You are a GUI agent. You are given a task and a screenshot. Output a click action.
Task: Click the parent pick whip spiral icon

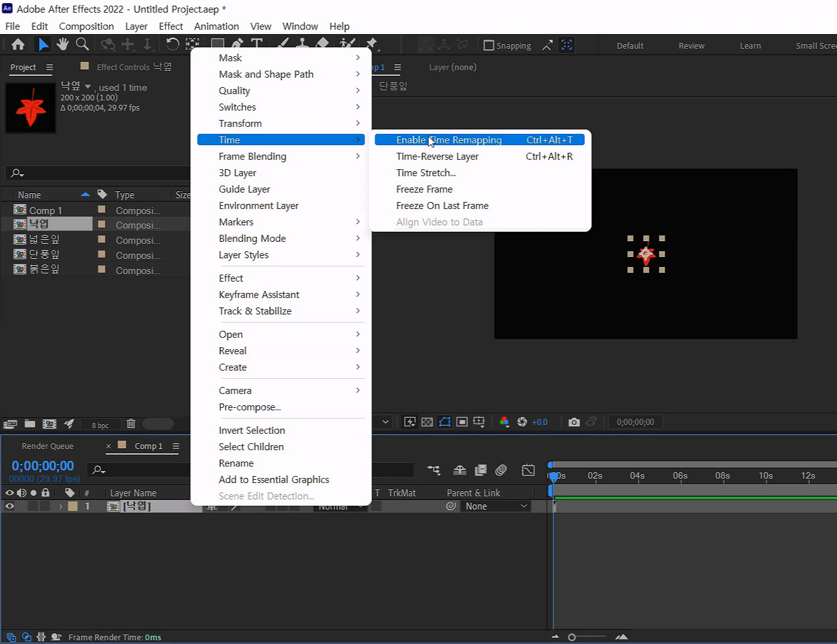451,506
